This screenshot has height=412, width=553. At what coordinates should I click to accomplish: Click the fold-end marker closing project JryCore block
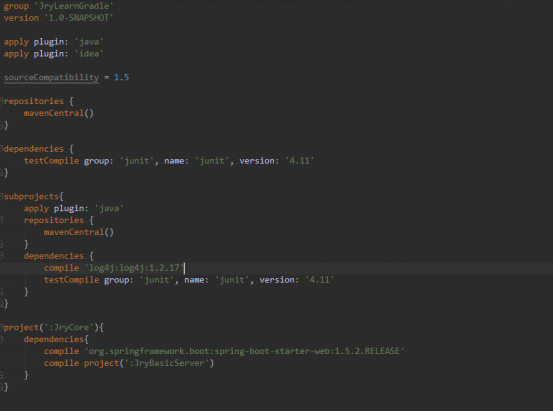click(x=1, y=387)
